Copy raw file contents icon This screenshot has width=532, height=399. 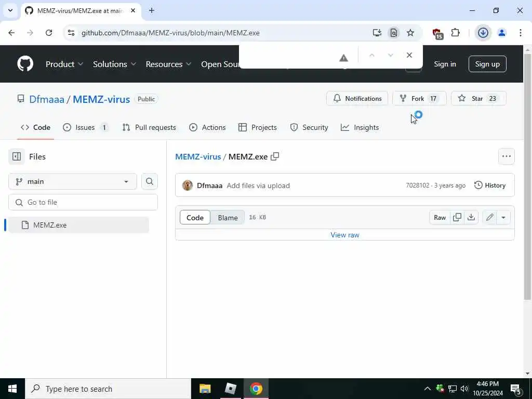point(457,218)
